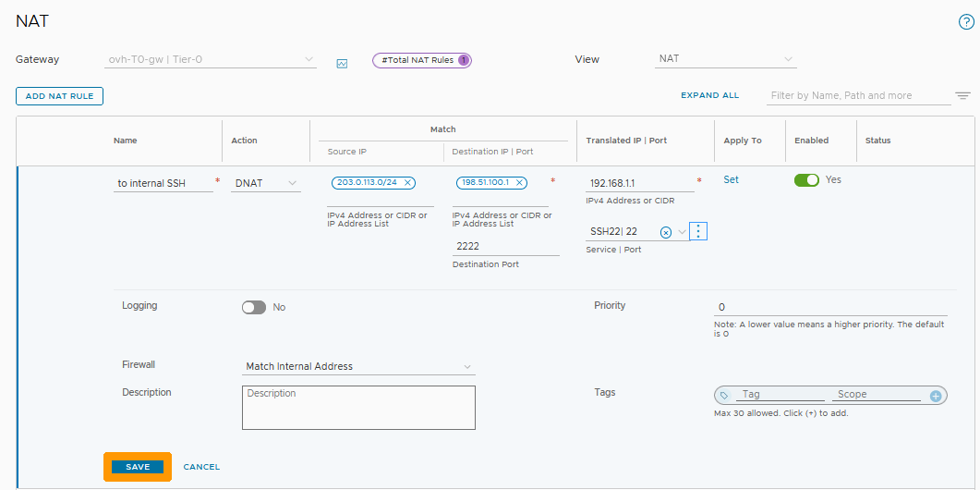Disable the NAT rule Enabled toggle

coord(806,180)
